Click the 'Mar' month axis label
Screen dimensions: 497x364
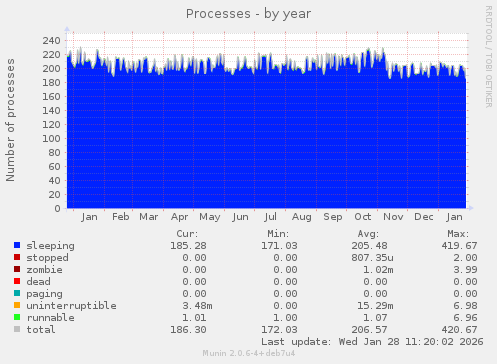coord(148,217)
